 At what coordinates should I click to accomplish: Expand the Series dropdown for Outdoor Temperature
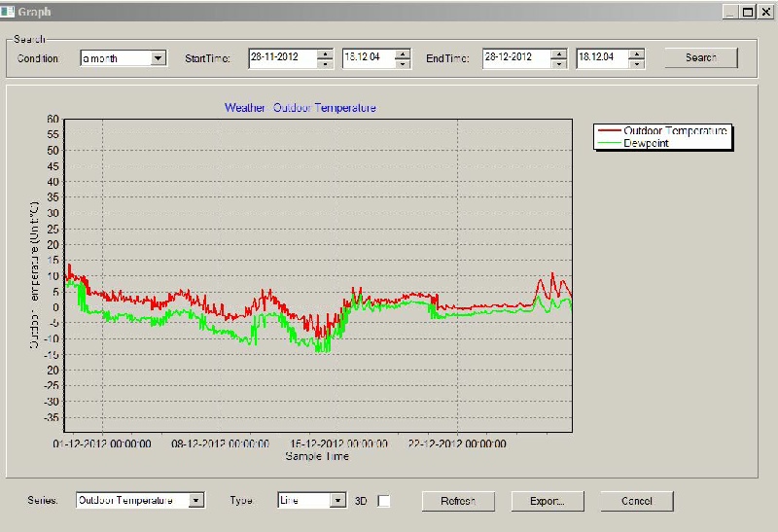coord(196,501)
